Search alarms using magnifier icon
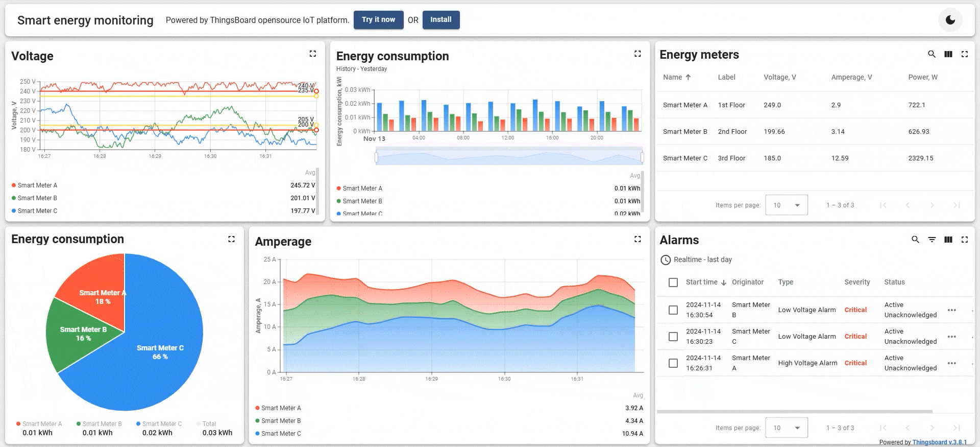 coord(915,240)
